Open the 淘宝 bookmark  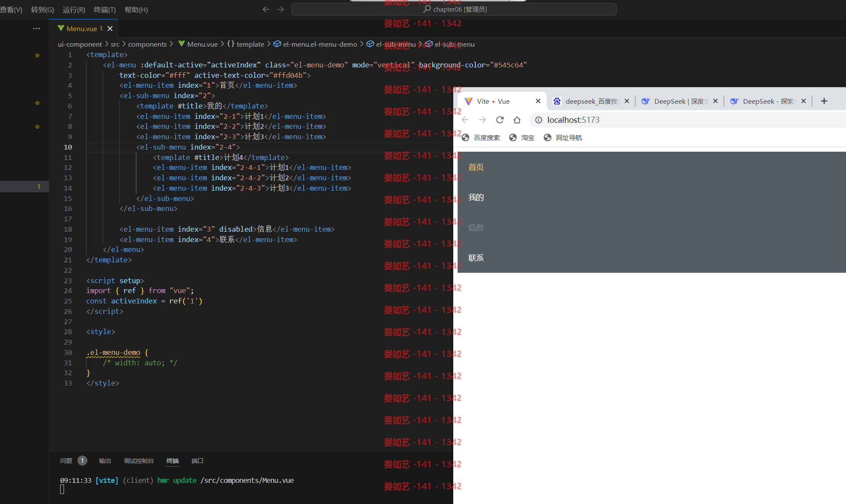coord(522,137)
